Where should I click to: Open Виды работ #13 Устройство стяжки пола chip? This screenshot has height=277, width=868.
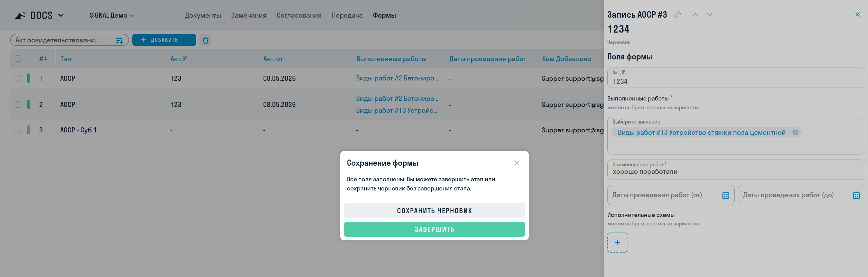[701, 133]
